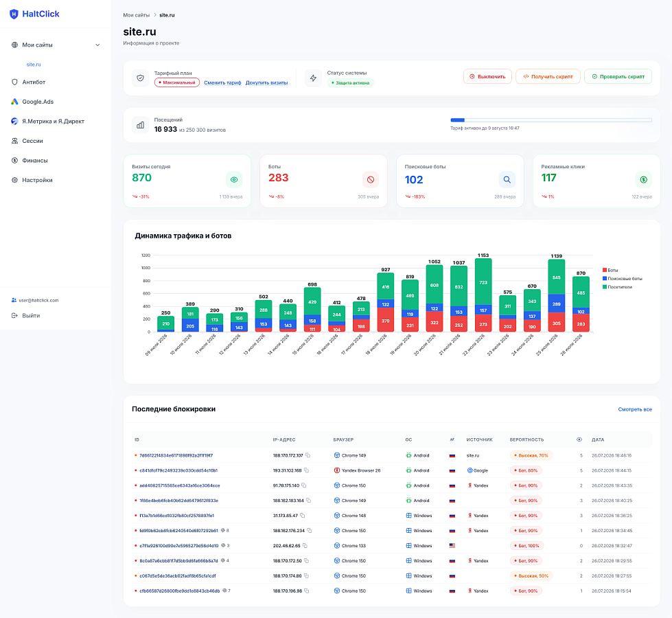Copy IP address 188.170.172.107
Viewport: 672px width, 618px height.
pos(308,455)
